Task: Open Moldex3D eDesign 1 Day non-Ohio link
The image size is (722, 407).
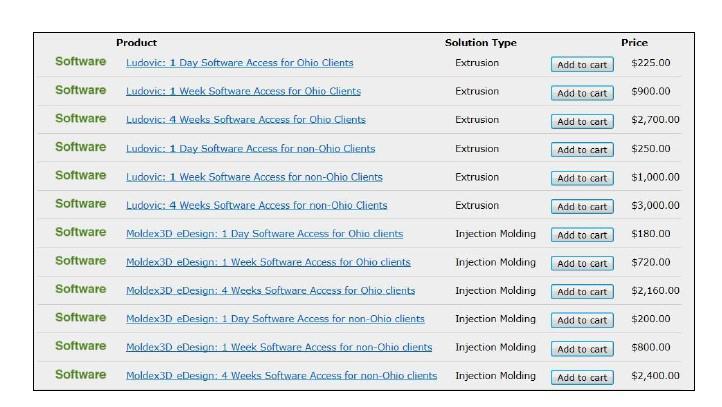Action: point(275,320)
